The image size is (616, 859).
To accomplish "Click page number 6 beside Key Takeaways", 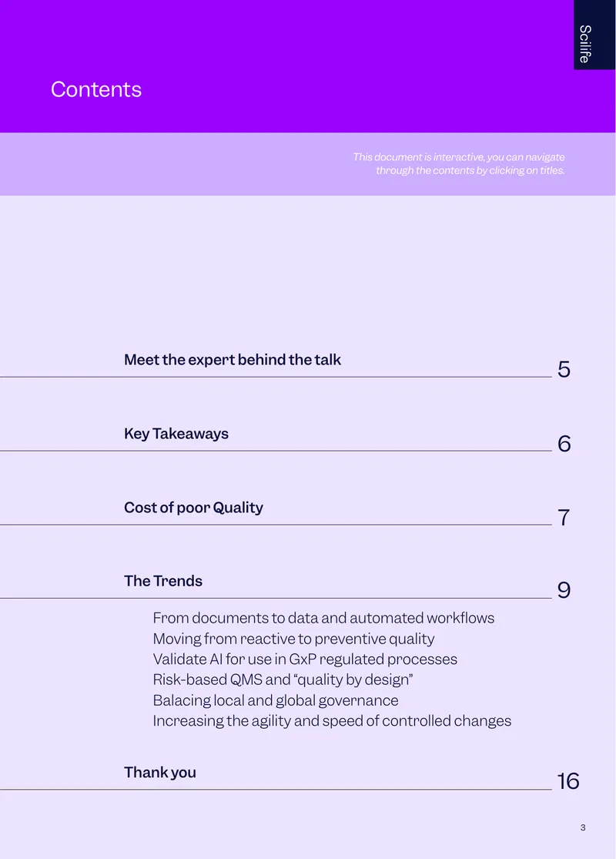I will coord(564,444).
